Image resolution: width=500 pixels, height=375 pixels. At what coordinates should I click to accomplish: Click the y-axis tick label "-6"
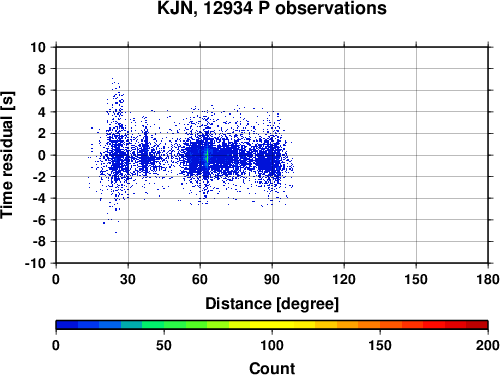coord(39,220)
